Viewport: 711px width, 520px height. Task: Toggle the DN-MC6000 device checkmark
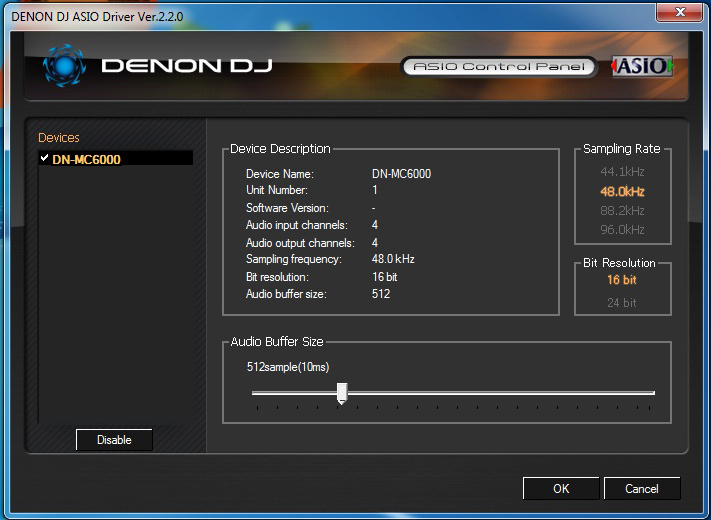point(44,158)
